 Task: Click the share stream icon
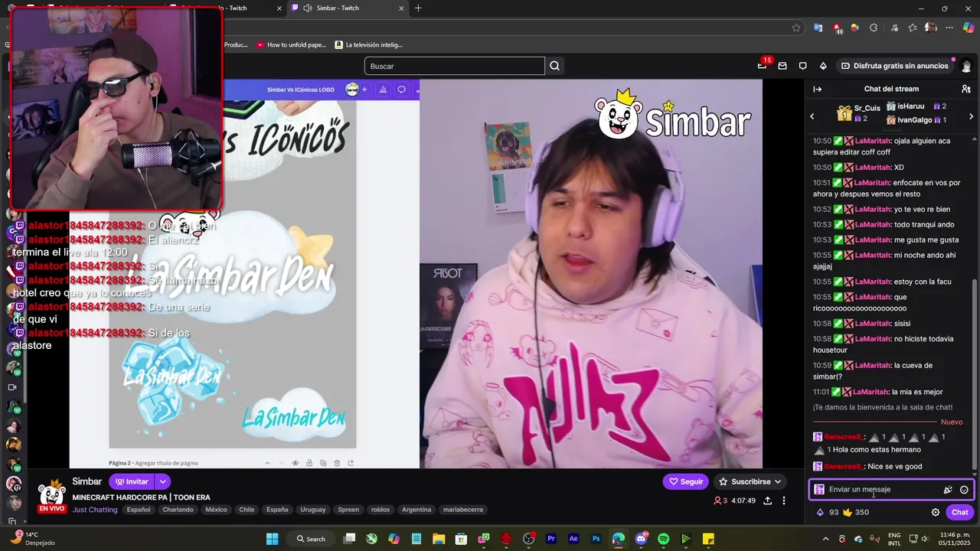767,500
